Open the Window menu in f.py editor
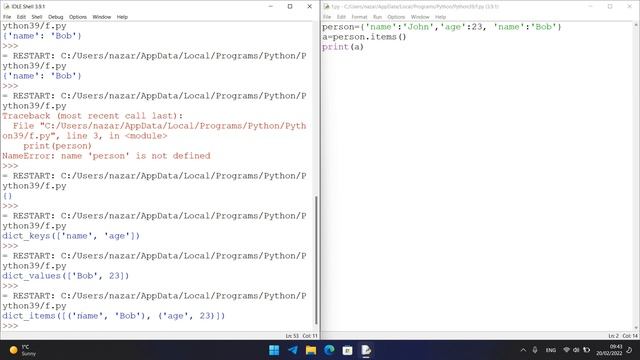Viewport: 640px width, 360px height. coord(420,17)
